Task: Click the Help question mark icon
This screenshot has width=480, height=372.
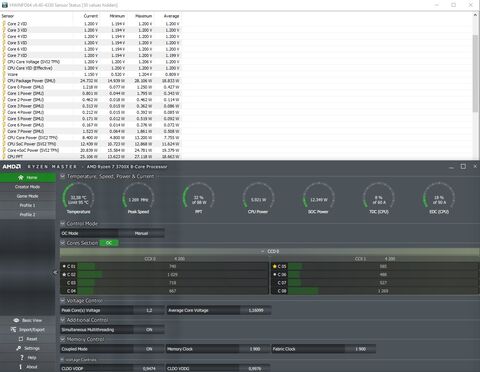Action: coord(22,358)
